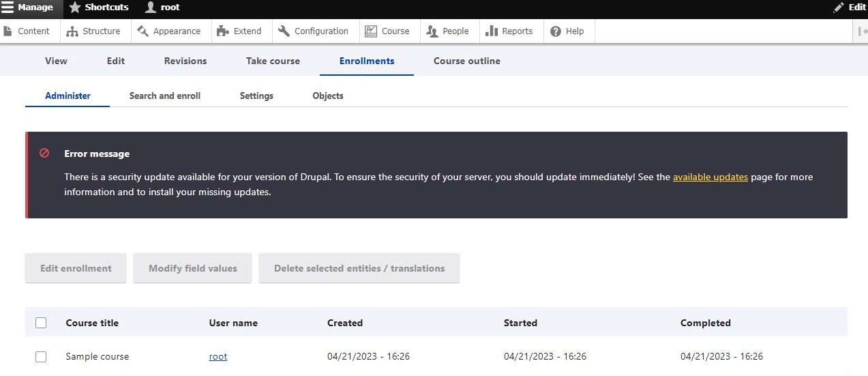The width and height of the screenshot is (868, 376).
Task: Open the Appearance admin menu
Action: (168, 31)
